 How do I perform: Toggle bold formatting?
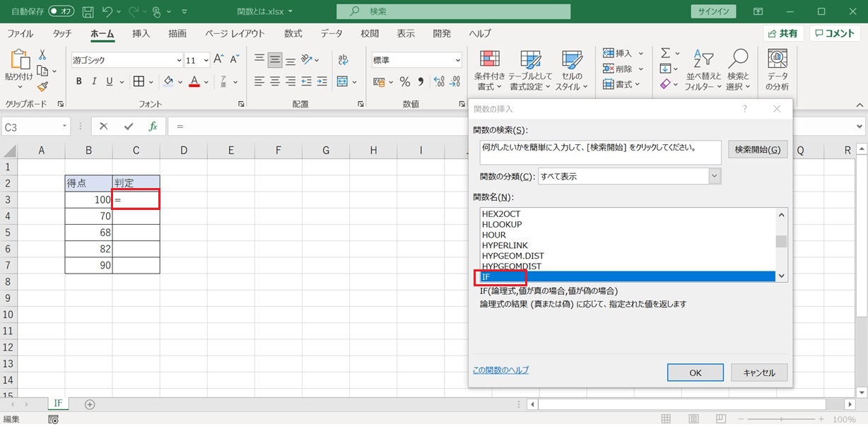click(x=79, y=82)
